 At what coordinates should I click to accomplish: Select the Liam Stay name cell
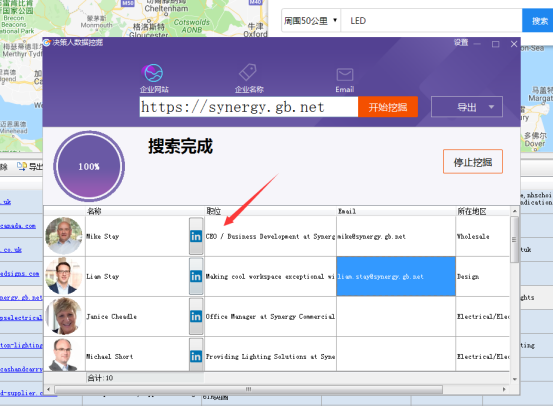137,276
